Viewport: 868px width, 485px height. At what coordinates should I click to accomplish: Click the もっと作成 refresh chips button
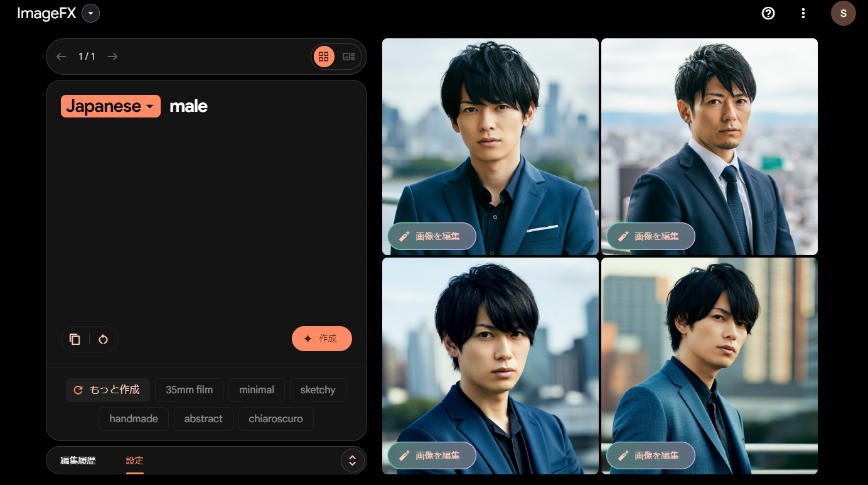click(x=108, y=390)
